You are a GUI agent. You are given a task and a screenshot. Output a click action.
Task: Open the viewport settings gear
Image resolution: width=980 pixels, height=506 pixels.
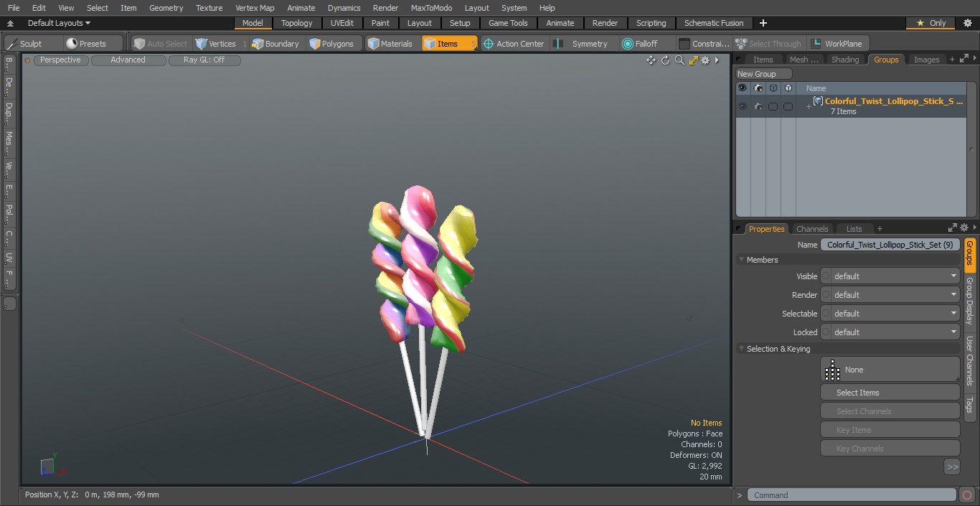coord(705,60)
